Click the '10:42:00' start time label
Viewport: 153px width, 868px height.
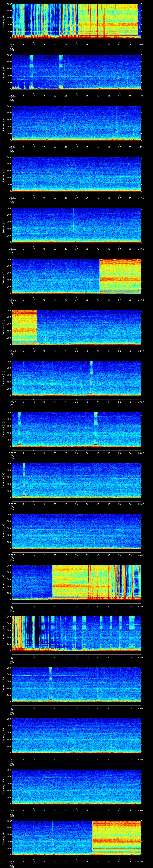click(12, 708)
